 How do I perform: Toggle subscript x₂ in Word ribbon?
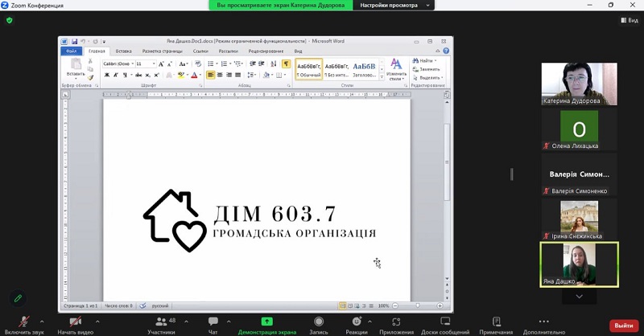click(147, 75)
